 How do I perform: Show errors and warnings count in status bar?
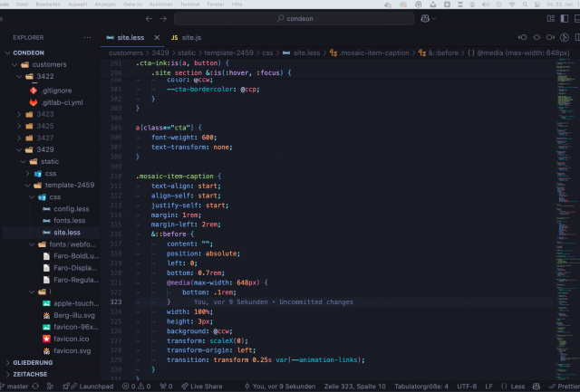[137, 386]
